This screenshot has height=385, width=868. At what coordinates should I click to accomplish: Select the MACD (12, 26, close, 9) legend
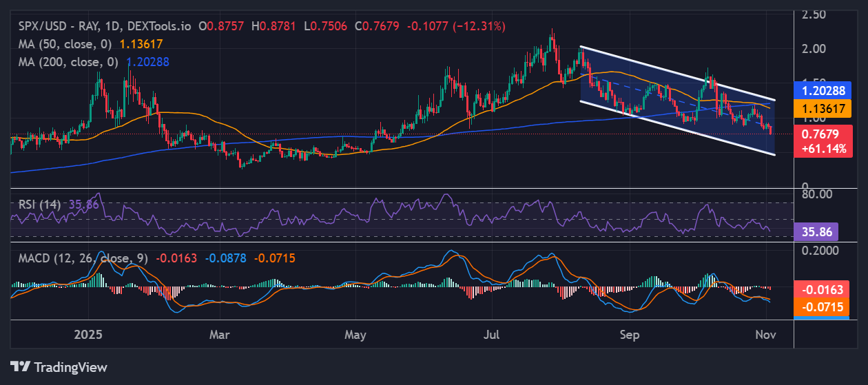80,258
